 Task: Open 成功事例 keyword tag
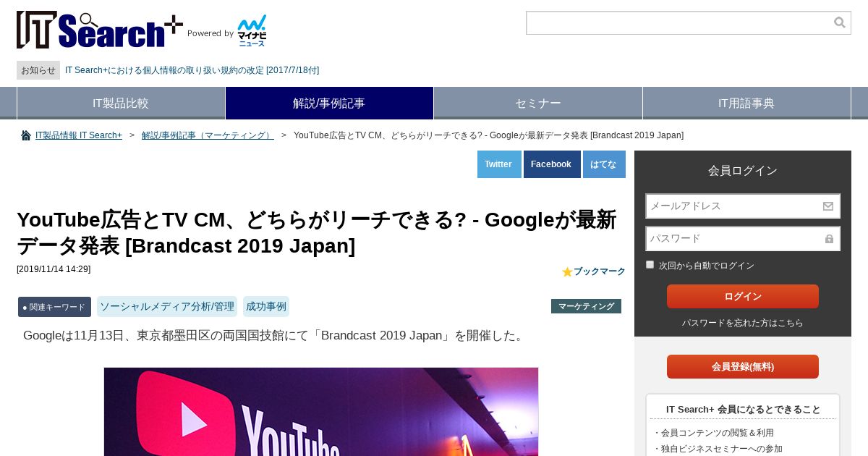pyautogui.click(x=266, y=306)
